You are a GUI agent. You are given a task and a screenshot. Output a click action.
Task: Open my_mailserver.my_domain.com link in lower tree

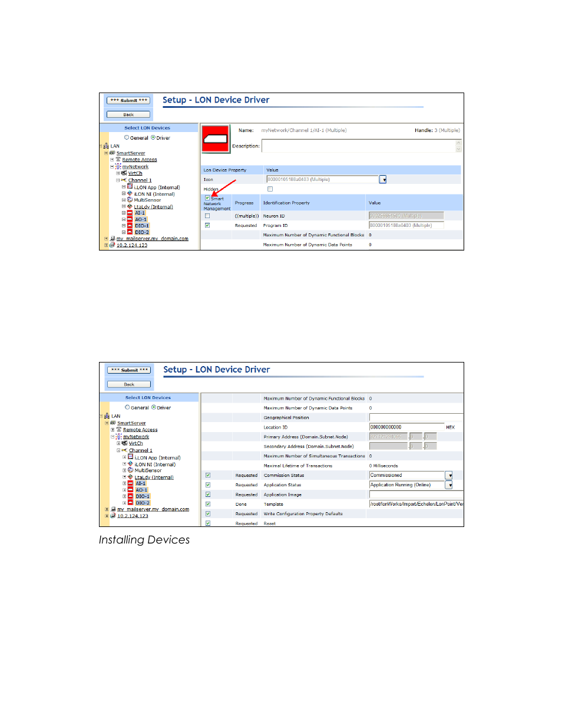pyautogui.click(x=153, y=509)
